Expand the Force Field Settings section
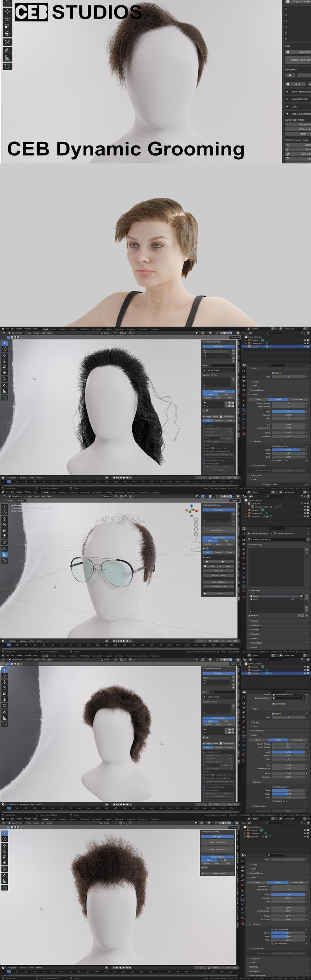This screenshot has width=311, height=980. point(257,975)
